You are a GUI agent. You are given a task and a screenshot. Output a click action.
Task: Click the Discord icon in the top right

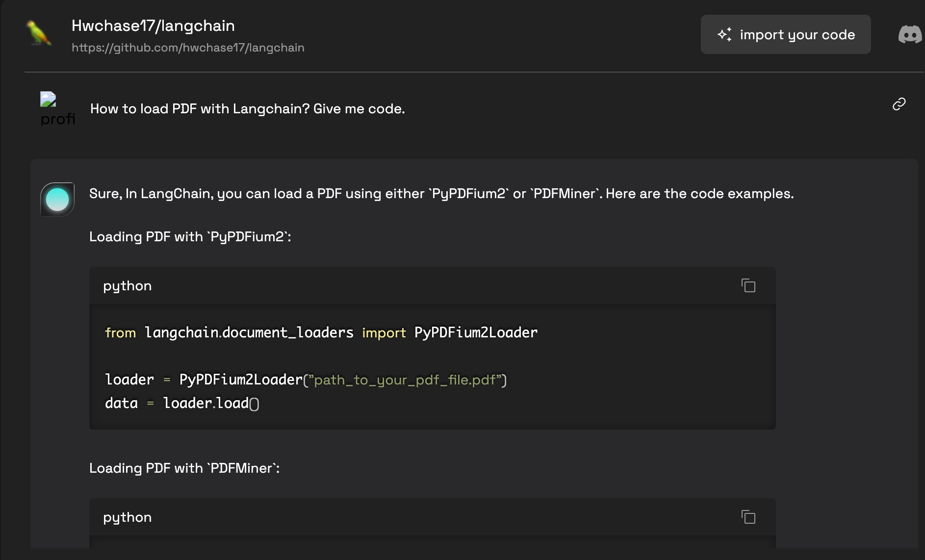(910, 34)
